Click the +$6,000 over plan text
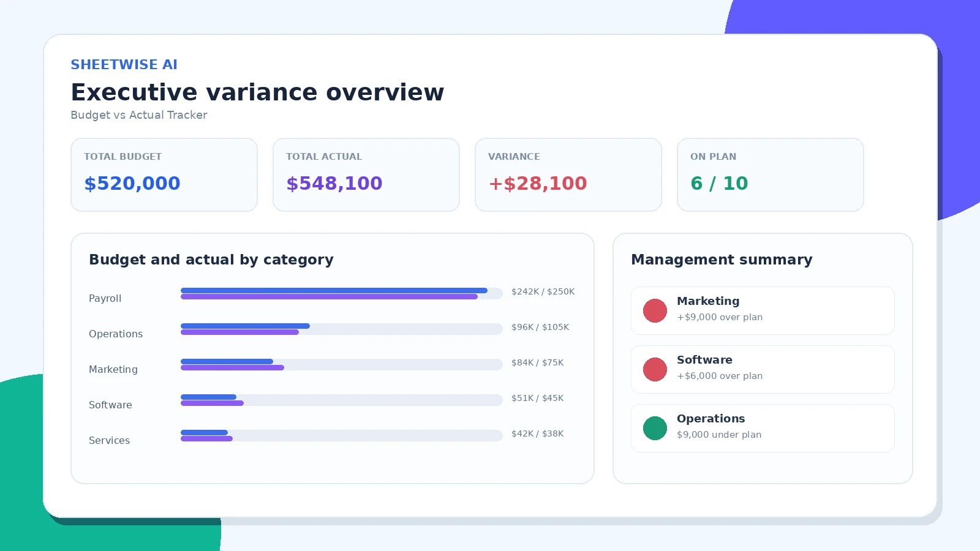This screenshot has width=980, height=551. pos(720,376)
